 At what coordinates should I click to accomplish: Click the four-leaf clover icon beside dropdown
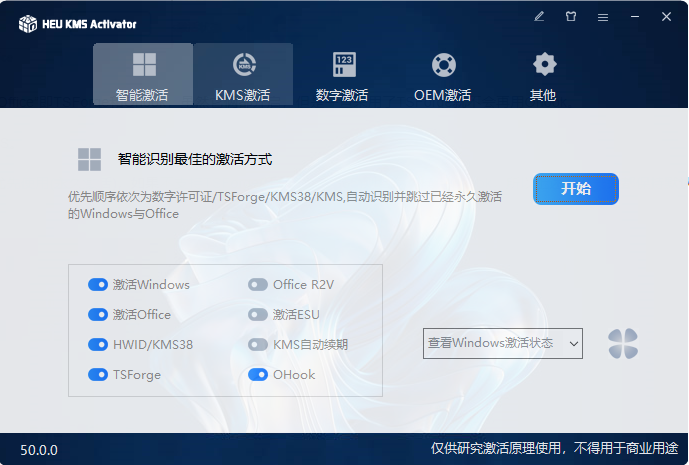click(x=623, y=343)
